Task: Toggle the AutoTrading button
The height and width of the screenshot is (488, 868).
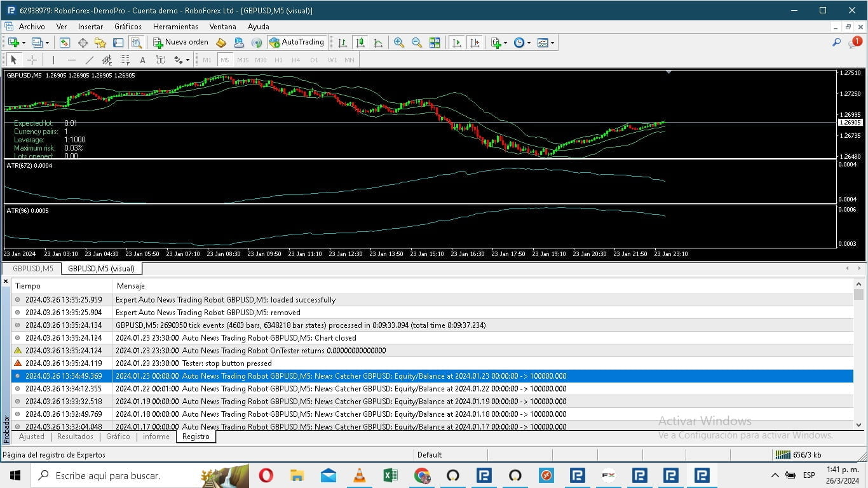Action: [297, 43]
